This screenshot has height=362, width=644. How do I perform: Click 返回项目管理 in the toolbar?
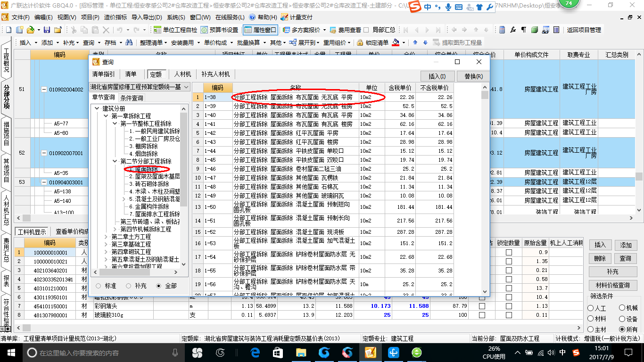584,30
